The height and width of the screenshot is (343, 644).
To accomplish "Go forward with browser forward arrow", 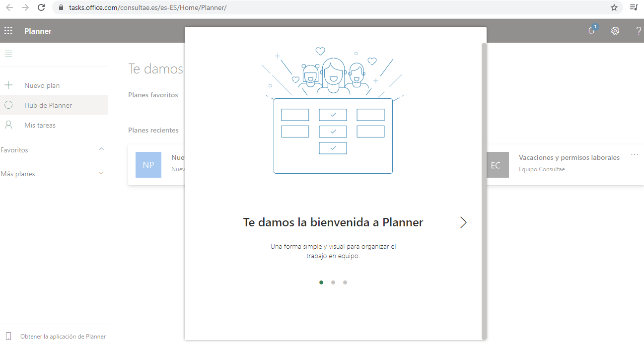I will pyautogui.click(x=25, y=7).
